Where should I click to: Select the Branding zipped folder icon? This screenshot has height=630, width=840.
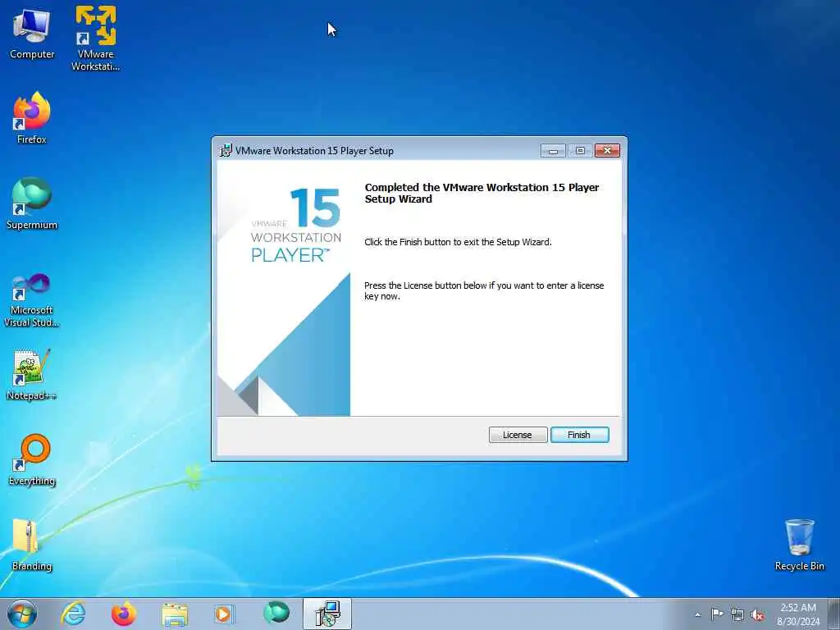click(x=32, y=545)
